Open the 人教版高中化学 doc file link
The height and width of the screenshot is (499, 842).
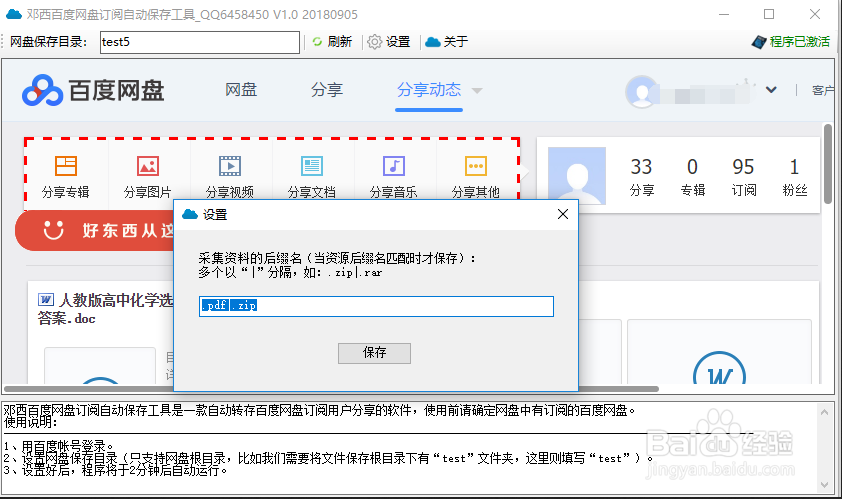(106, 309)
